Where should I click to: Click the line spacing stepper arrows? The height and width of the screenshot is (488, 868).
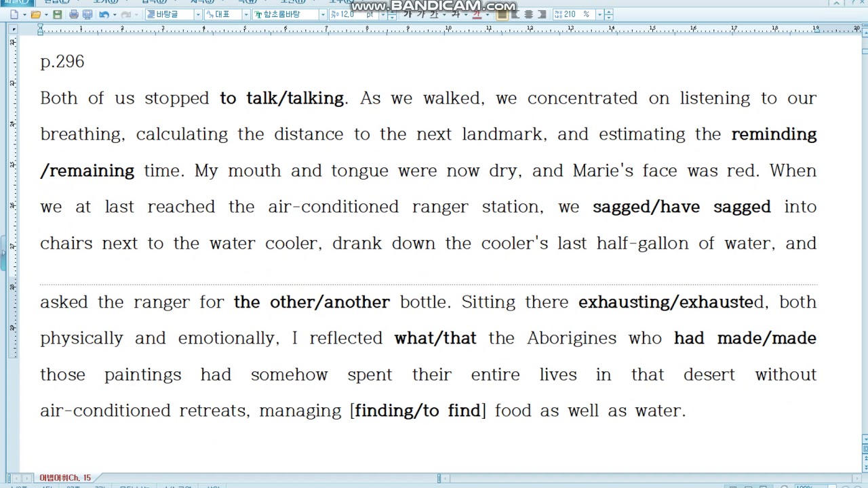point(609,14)
